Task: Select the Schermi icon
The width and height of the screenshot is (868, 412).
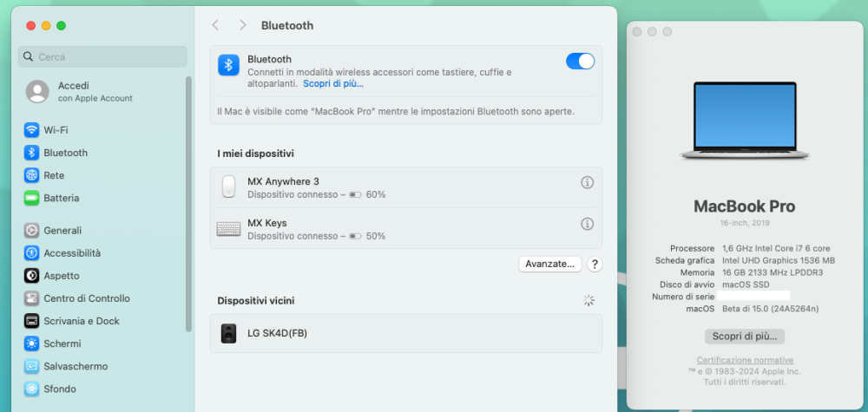Action: (x=31, y=343)
